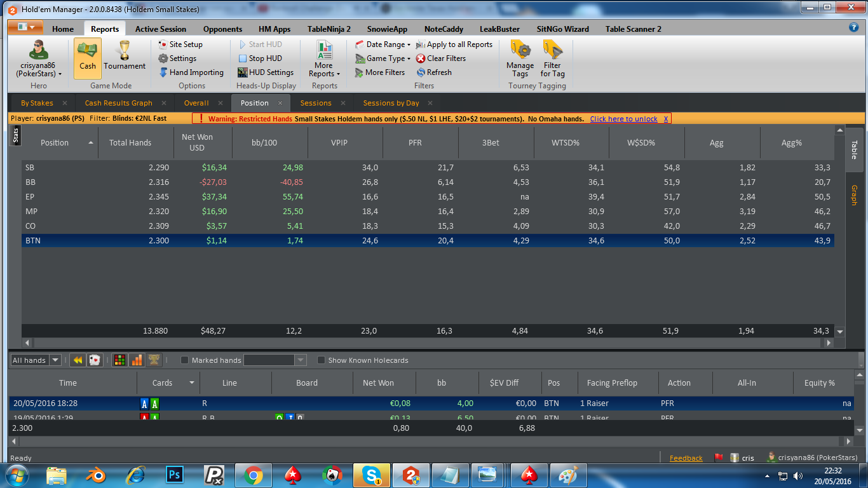Dismiss the Restricted Hands warning X
The height and width of the screenshot is (488, 868).
pyautogui.click(x=666, y=119)
